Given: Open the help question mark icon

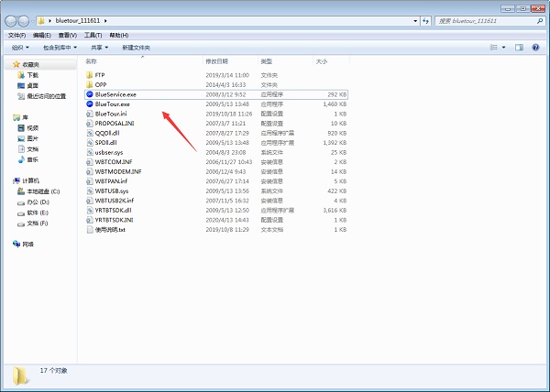Looking at the screenshot, I should (535, 47).
